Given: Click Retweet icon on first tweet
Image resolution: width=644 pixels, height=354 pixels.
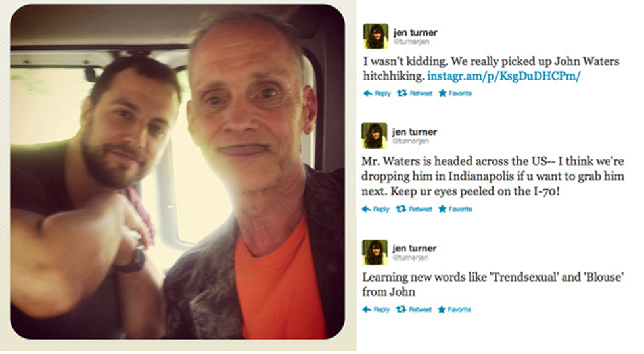Looking at the screenshot, I should pyautogui.click(x=402, y=93).
